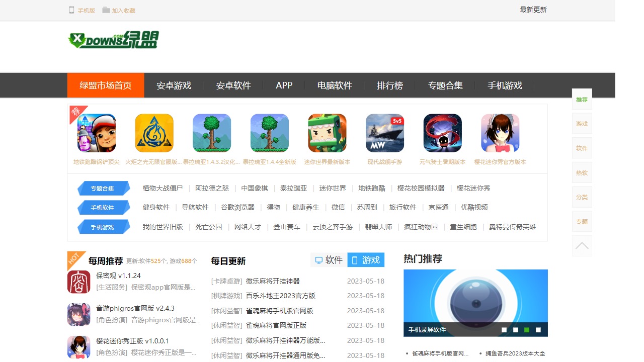Open the 手机录屏软件 carousel banner image
This screenshot has width=644, height=362.
475,303
